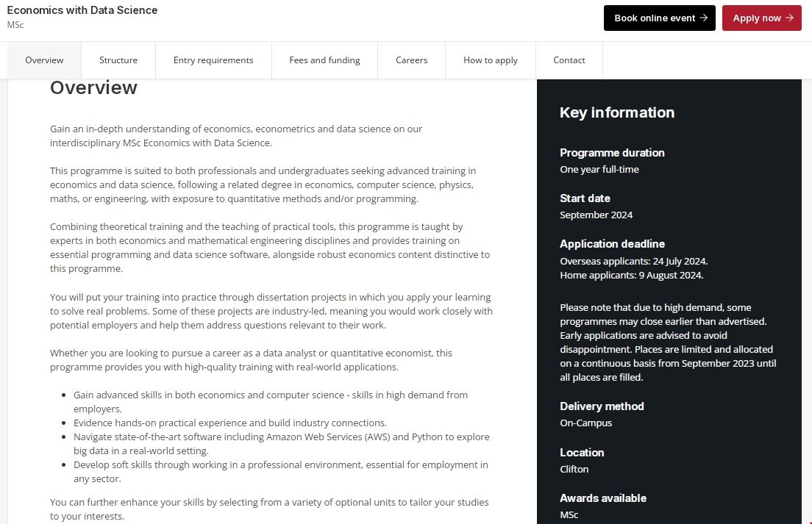Click the Overview section heading
This screenshot has width=812, height=524.
(x=93, y=87)
